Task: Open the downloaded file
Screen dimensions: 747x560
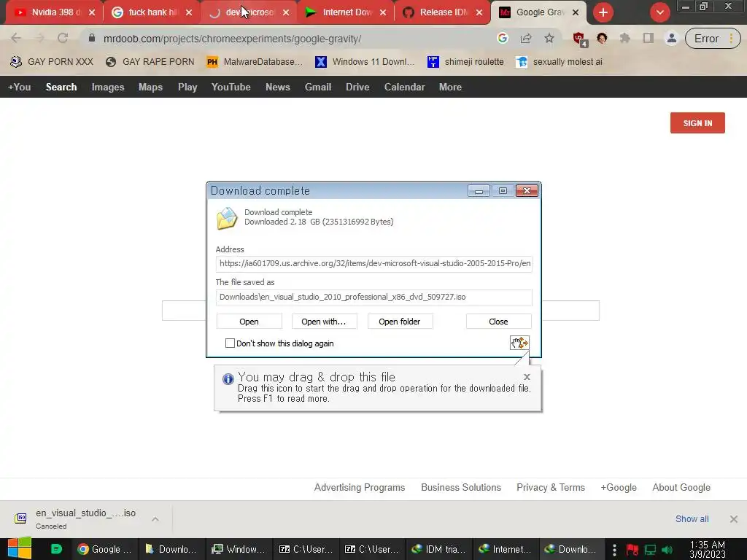Action: 249,322
